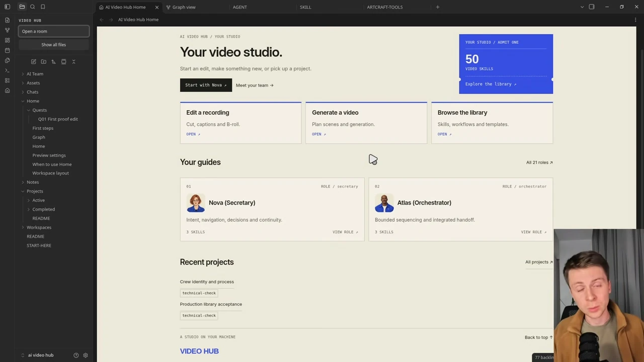Open the help question mark icon
Viewport: 644px width, 362px height.
coord(76,355)
